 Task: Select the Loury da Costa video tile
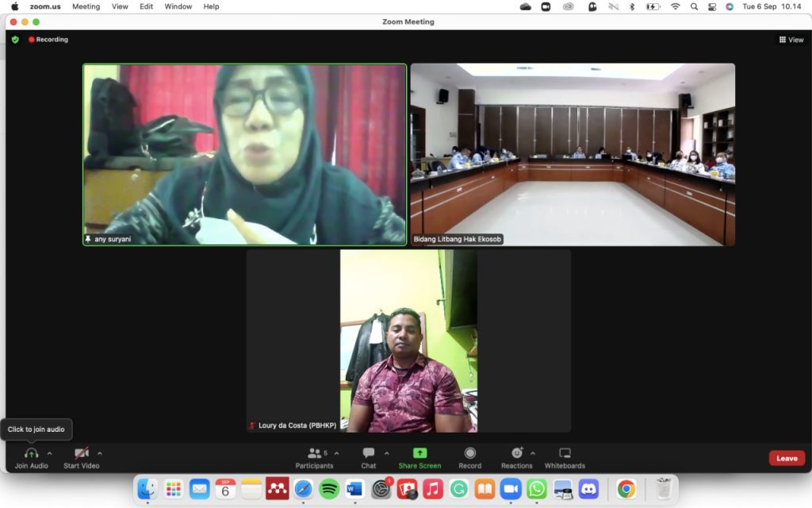coord(408,341)
